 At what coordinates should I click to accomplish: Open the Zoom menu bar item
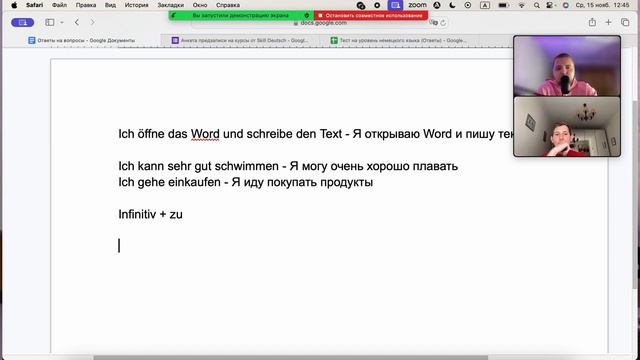point(418,5)
